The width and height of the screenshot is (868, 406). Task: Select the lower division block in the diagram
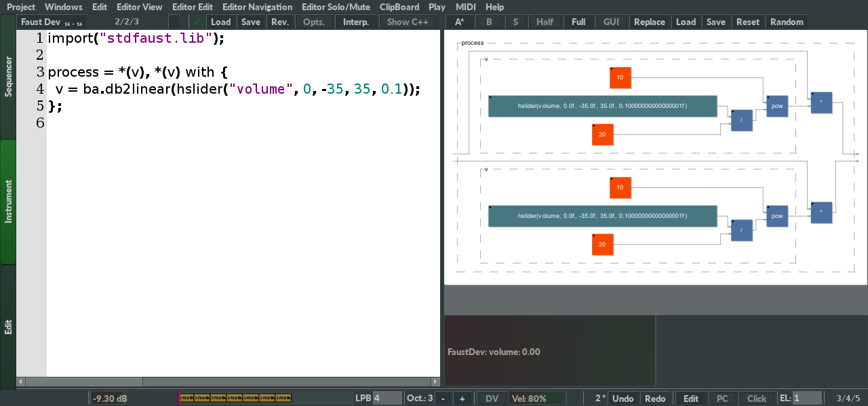click(x=741, y=230)
